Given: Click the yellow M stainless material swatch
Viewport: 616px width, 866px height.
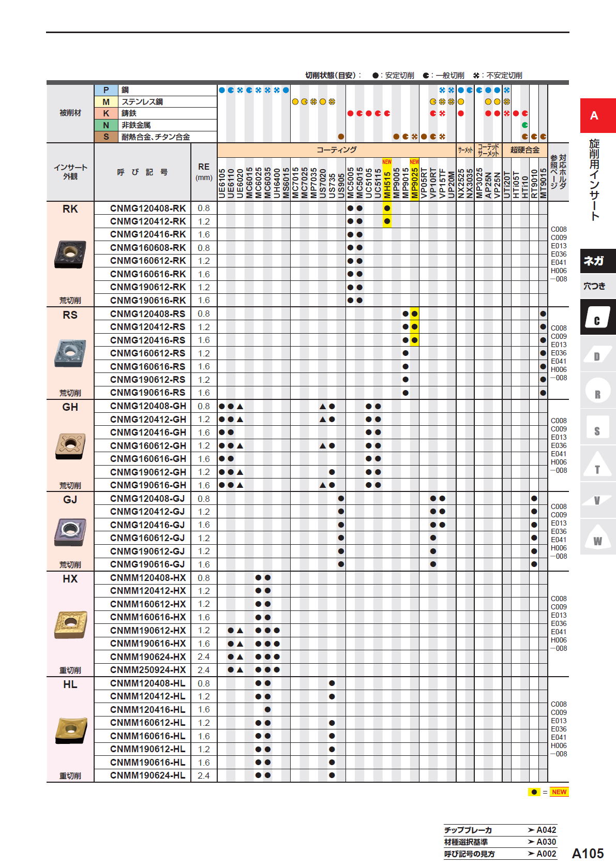Looking at the screenshot, I should (x=106, y=102).
